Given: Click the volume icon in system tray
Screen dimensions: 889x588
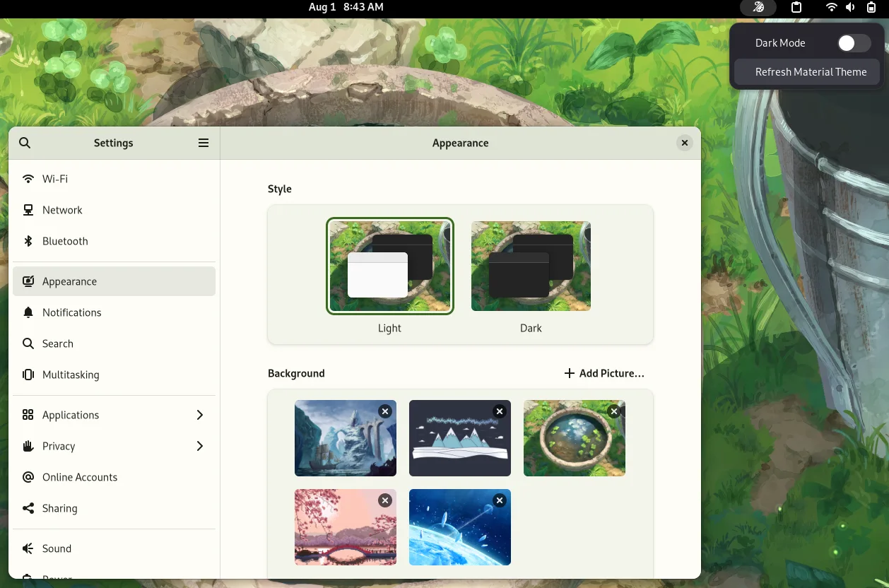Looking at the screenshot, I should coord(850,8).
